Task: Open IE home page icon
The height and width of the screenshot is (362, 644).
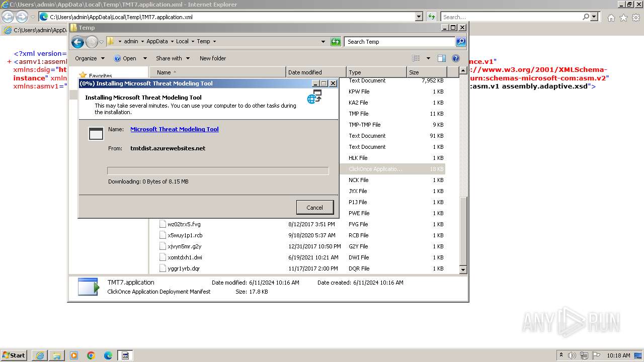Action: tap(611, 18)
